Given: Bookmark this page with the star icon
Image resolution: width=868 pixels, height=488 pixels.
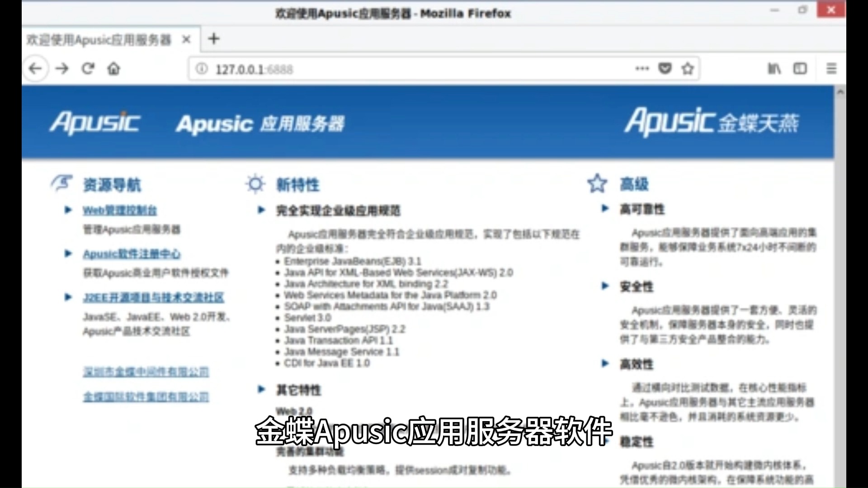Looking at the screenshot, I should [688, 69].
